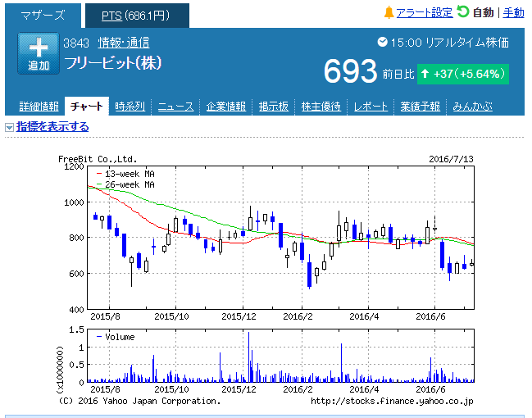
Task: Click the 前日比 label
Action: pos(398,75)
